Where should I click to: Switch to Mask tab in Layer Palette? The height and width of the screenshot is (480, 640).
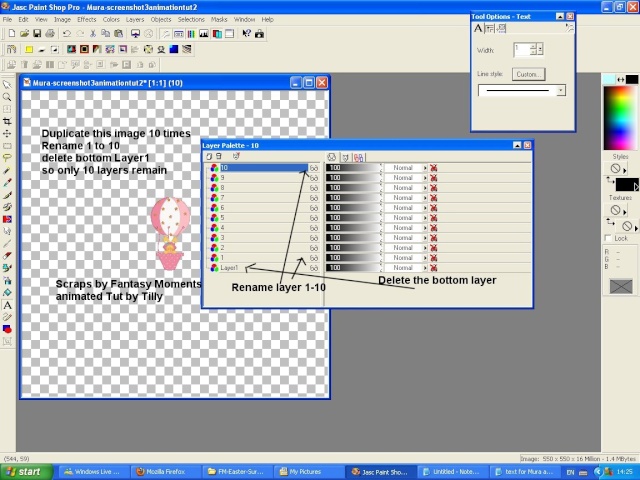pos(345,157)
